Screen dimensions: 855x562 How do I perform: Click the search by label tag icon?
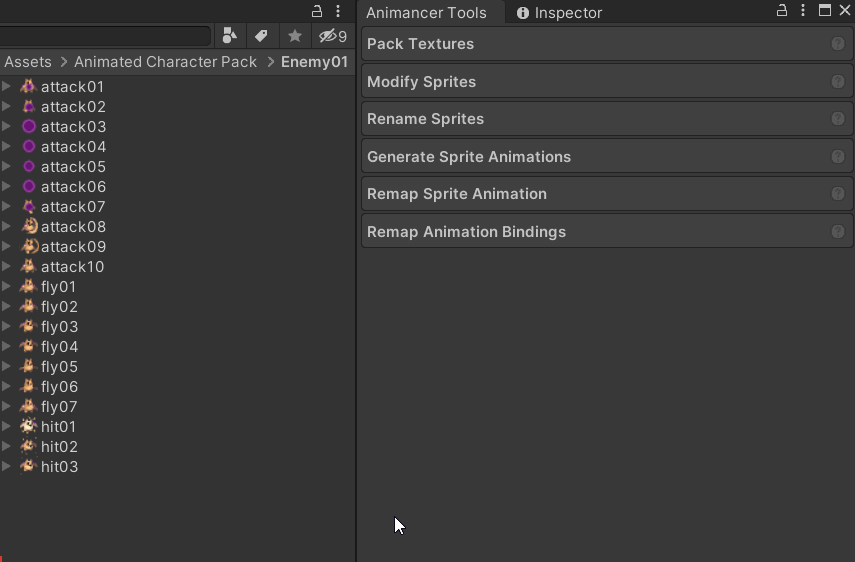click(x=261, y=36)
